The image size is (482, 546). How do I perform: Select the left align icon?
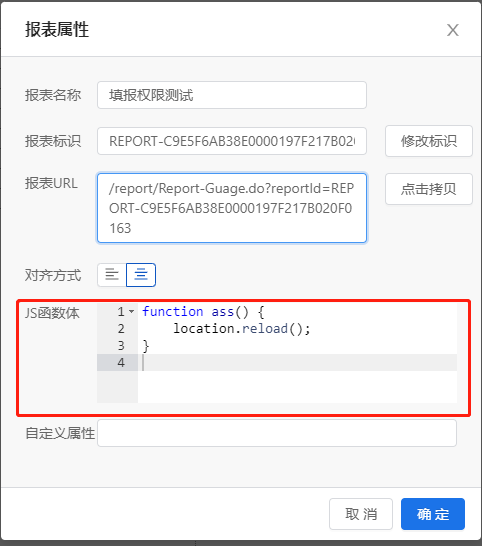[112, 275]
